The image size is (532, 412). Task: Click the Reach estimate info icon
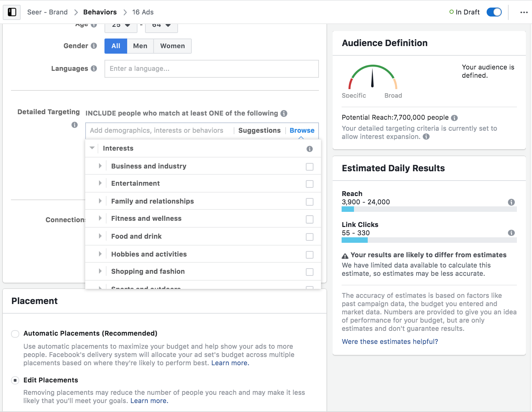click(511, 202)
